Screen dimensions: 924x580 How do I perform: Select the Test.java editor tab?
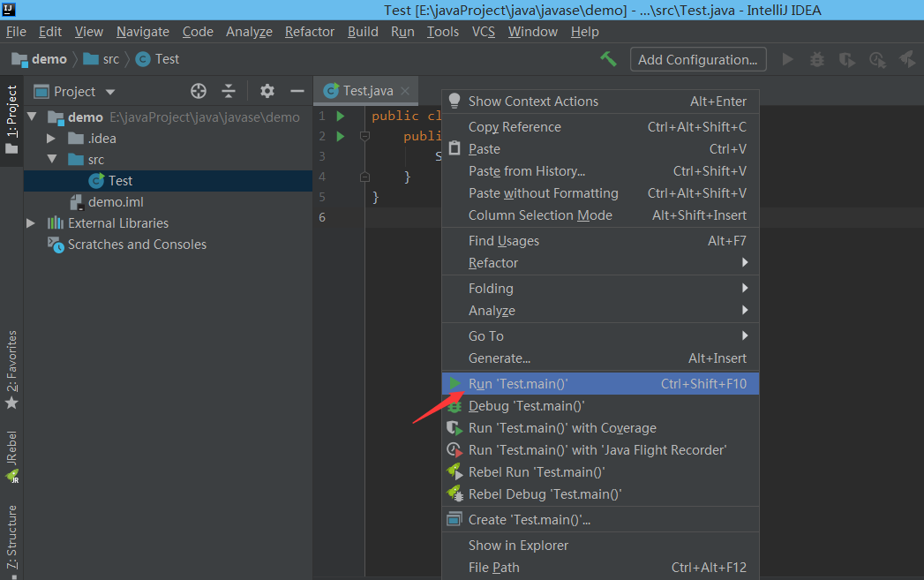(x=368, y=91)
